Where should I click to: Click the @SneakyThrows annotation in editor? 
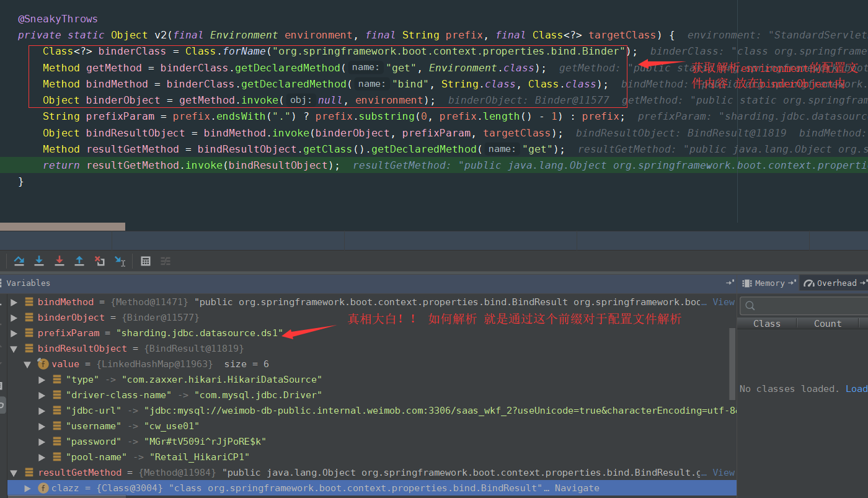[58, 19]
